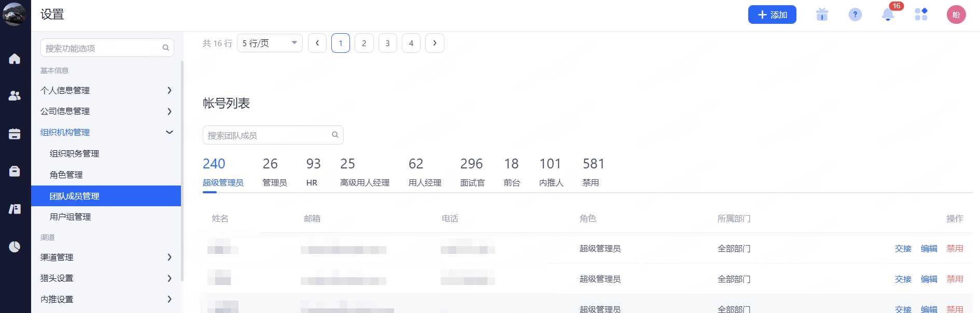Collapse the 组织机构管理 section
Screen dimensions: 980x313
click(x=106, y=132)
